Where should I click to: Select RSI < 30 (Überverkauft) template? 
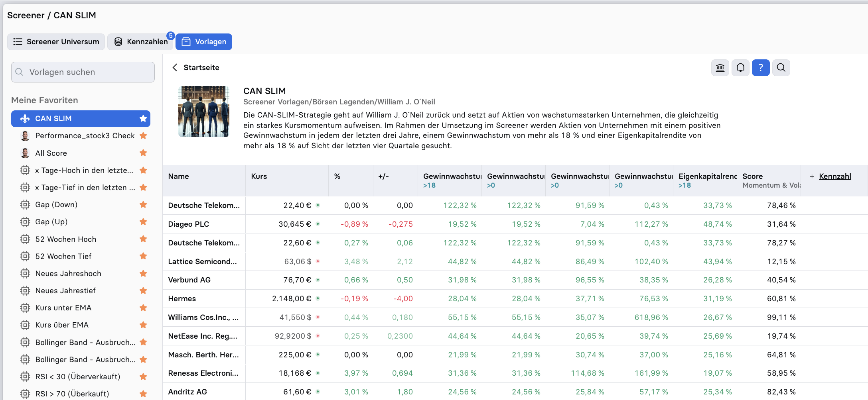tap(81, 377)
